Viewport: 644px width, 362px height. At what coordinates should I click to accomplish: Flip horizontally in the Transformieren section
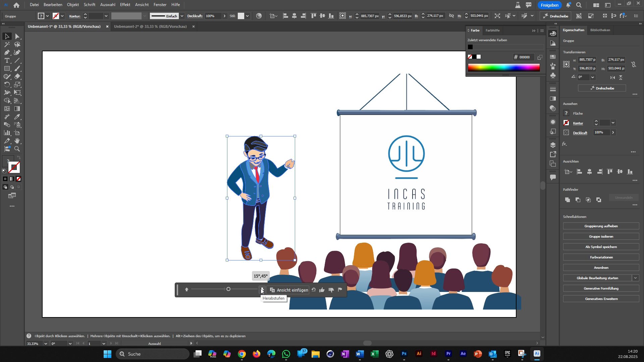pyautogui.click(x=612, y=77)
